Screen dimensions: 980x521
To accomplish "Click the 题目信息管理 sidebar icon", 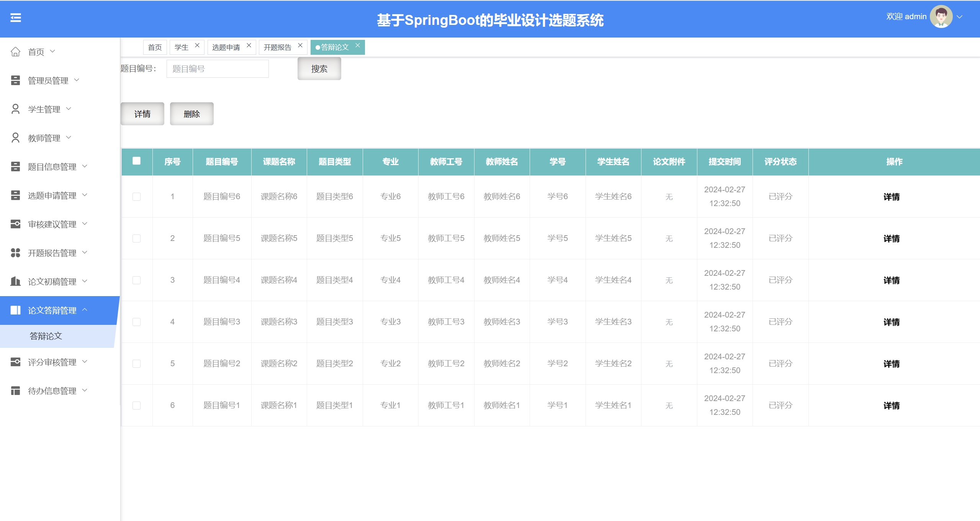I will [15, 167].
